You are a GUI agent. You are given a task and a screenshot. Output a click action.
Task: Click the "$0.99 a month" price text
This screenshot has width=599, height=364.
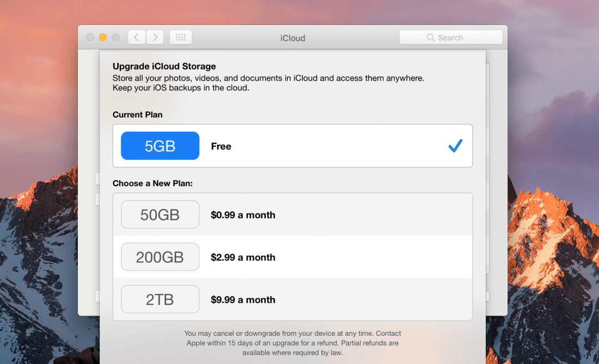pyautogui.click(x=243, y=215)
